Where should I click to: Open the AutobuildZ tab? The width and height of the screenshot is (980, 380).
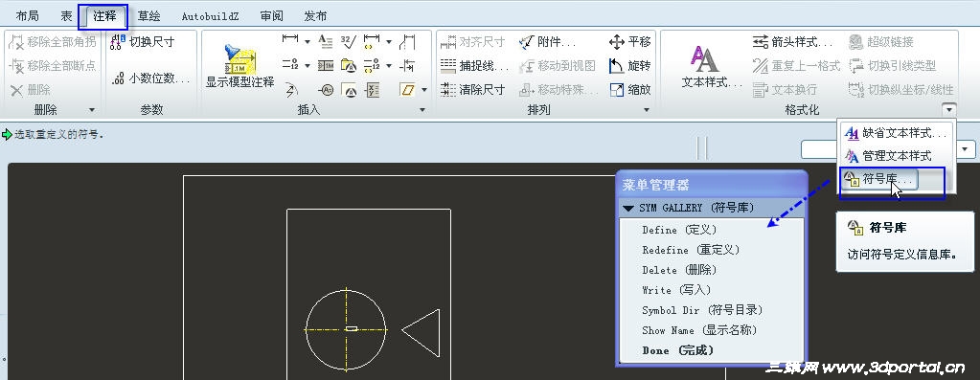[210, 17]
